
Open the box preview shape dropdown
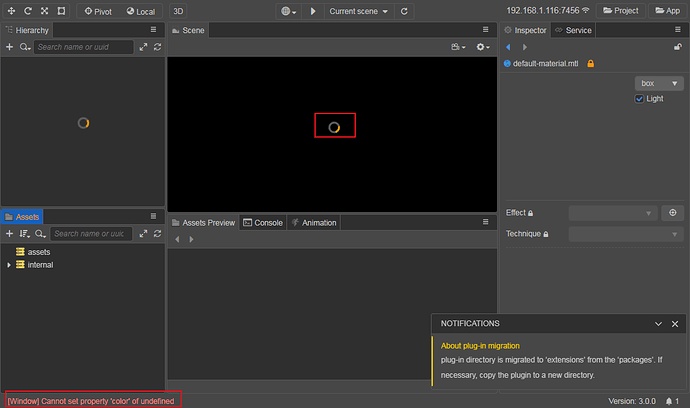pyautogui.click(x=659, y=83)
